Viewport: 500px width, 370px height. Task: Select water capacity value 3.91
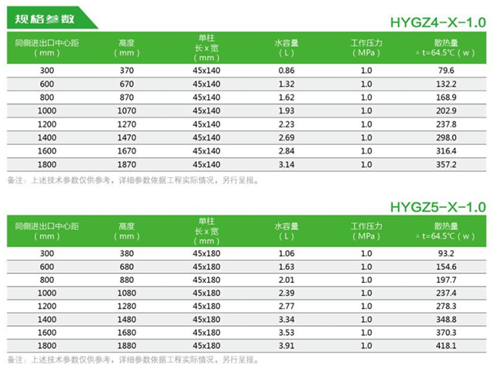(286, 346)
